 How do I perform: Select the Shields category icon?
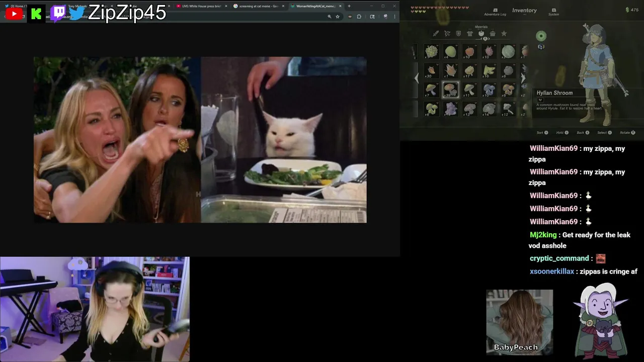click(458, 34)
